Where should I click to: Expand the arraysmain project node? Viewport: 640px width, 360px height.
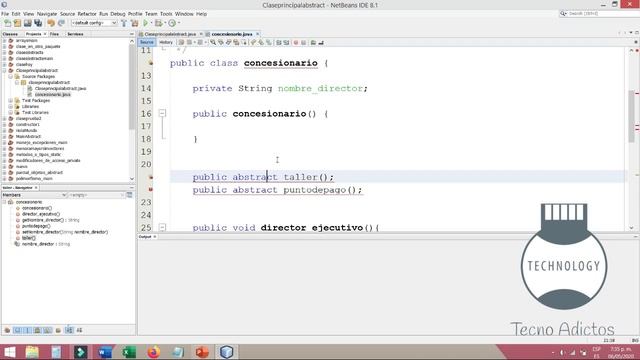click(4, 41)
